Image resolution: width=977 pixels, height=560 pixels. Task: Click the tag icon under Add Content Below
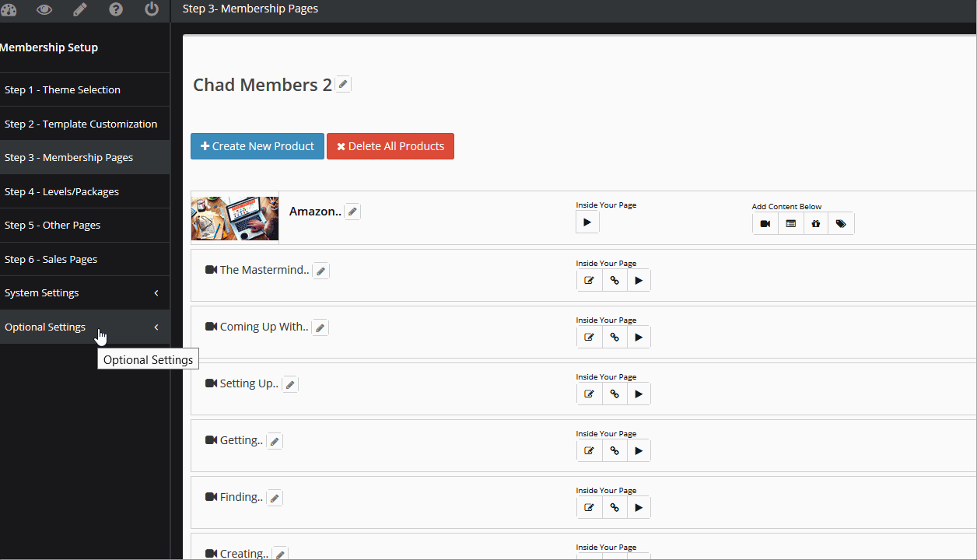point(841,223)
